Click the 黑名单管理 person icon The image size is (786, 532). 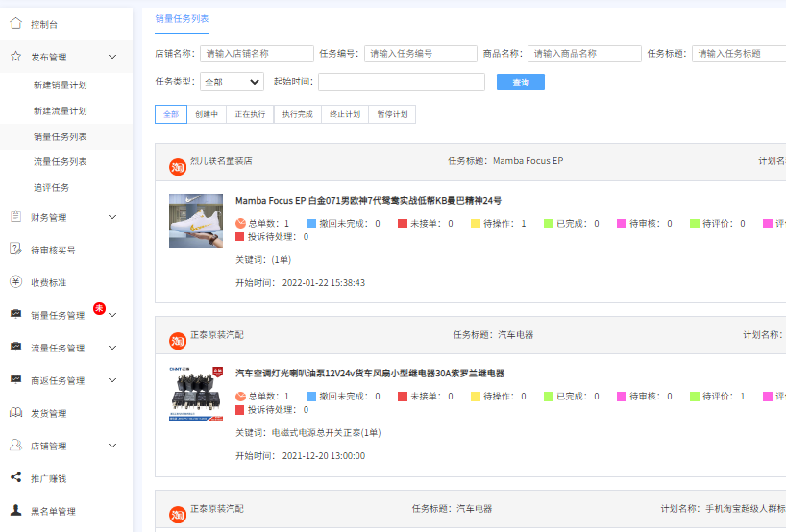15,511
